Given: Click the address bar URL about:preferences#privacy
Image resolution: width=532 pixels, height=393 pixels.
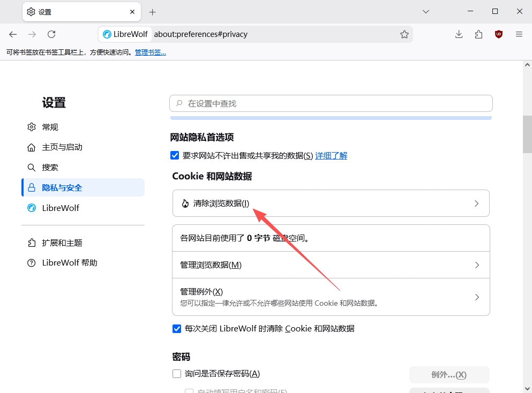Looking at the screenshot, I should click(x=200, y=34).
